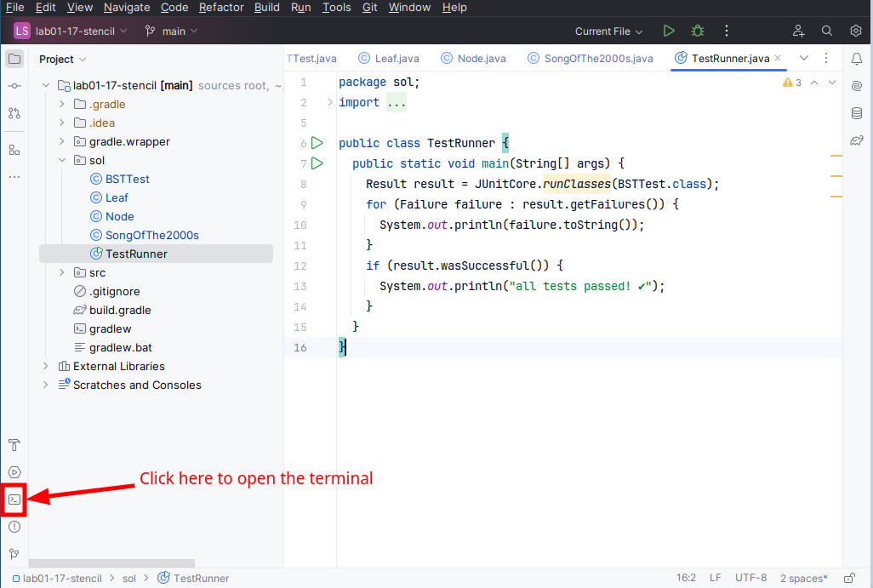Run main method from line 7 gutter

click(317, 163)
